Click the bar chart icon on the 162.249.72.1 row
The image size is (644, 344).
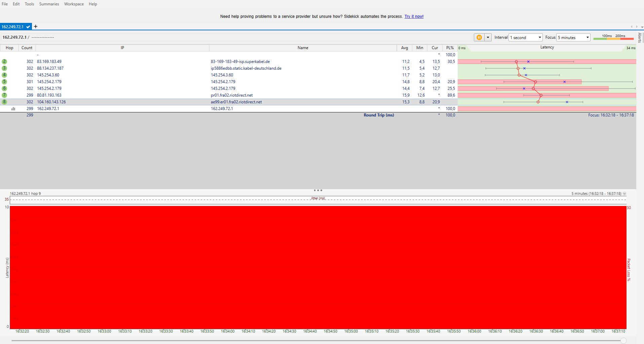tap(13, 109)
